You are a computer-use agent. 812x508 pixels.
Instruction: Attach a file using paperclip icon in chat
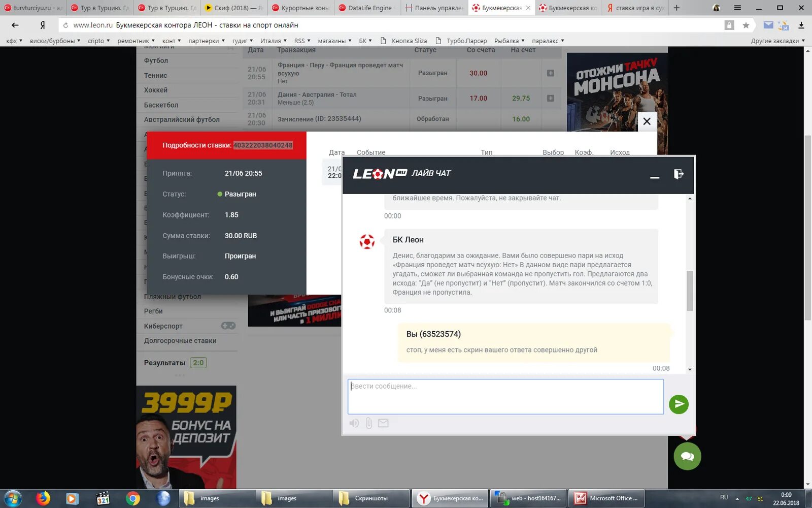click(x=369, y=423)
